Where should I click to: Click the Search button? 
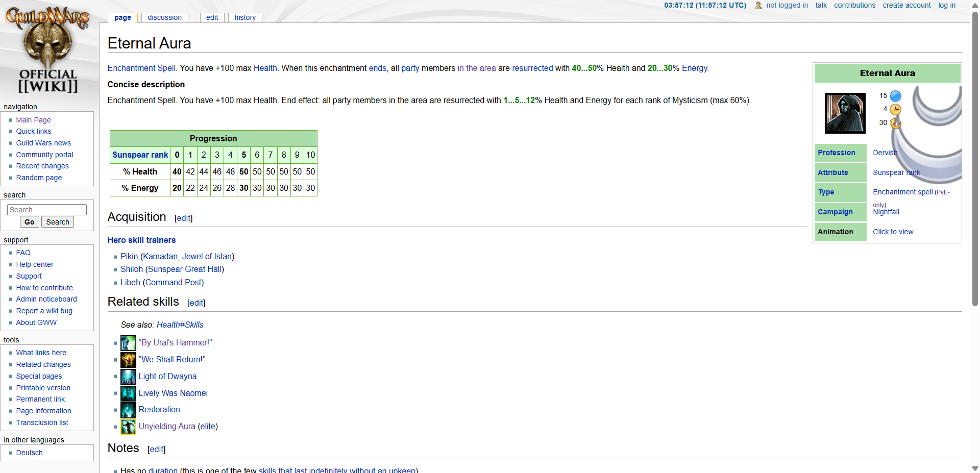tap(58, 222)
